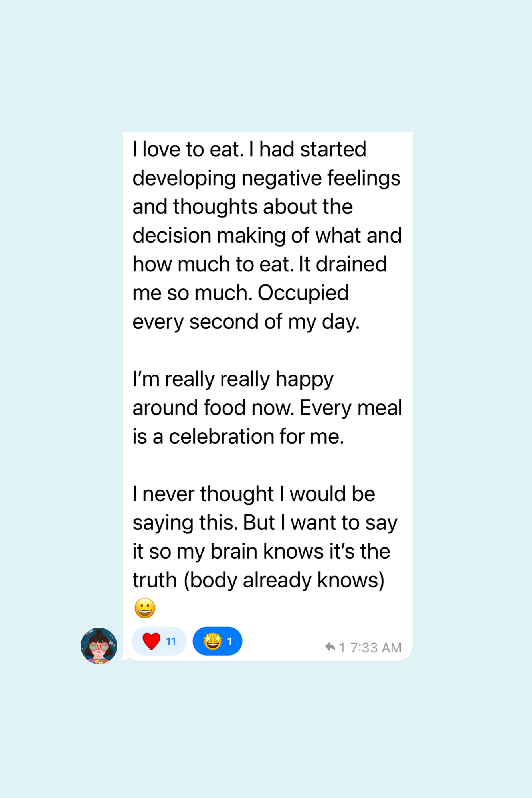Click the star-struck face emoji icon
Viewport: 532px width, 798px height.
click(x=212, y=641)
